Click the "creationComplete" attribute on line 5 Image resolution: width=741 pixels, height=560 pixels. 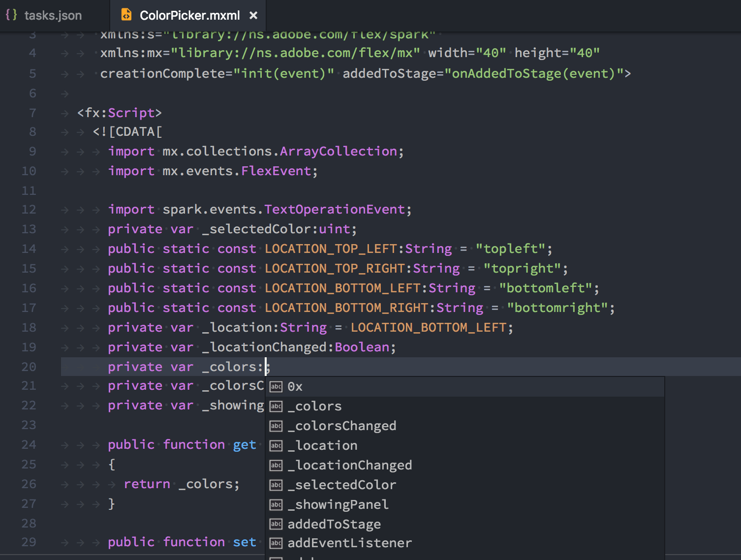[x=163, y=74]
